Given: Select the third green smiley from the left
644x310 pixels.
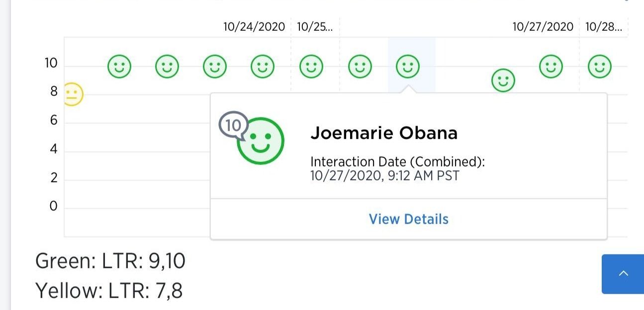Looking at the screenshot, I should (x=215, y=66).
